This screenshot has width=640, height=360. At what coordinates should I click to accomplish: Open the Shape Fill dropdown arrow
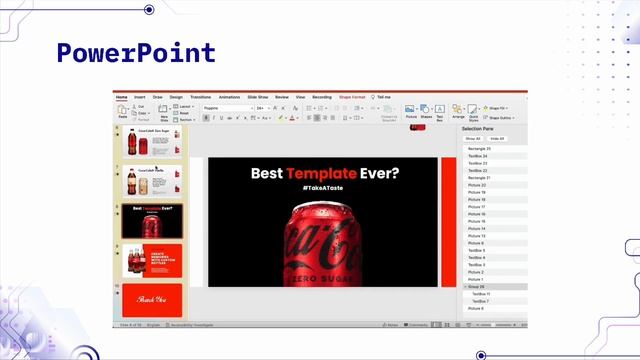click(507, 108)
